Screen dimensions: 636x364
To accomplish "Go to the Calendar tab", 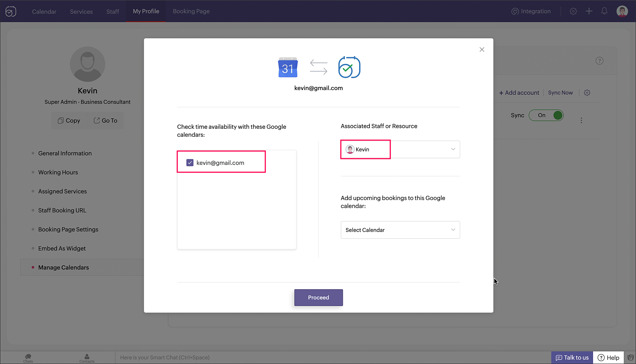I will tap(44, 11).
